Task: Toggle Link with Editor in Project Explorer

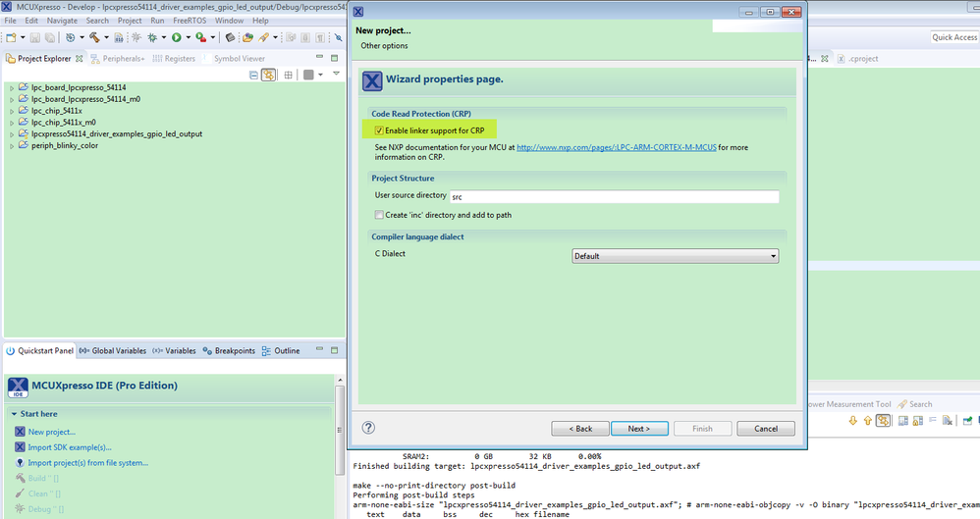Action: 269,75
